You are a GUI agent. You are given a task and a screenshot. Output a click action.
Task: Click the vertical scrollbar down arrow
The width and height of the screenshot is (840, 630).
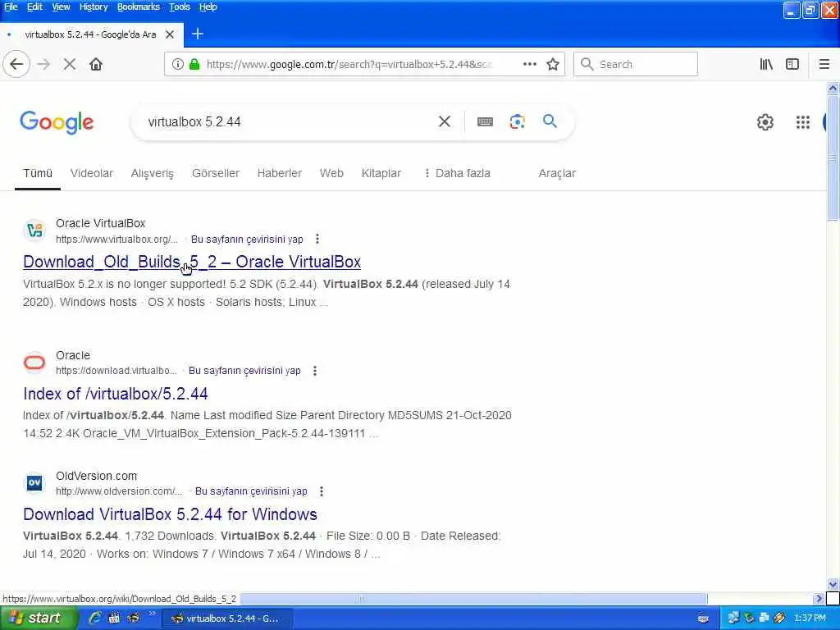[x=833, y=584]
